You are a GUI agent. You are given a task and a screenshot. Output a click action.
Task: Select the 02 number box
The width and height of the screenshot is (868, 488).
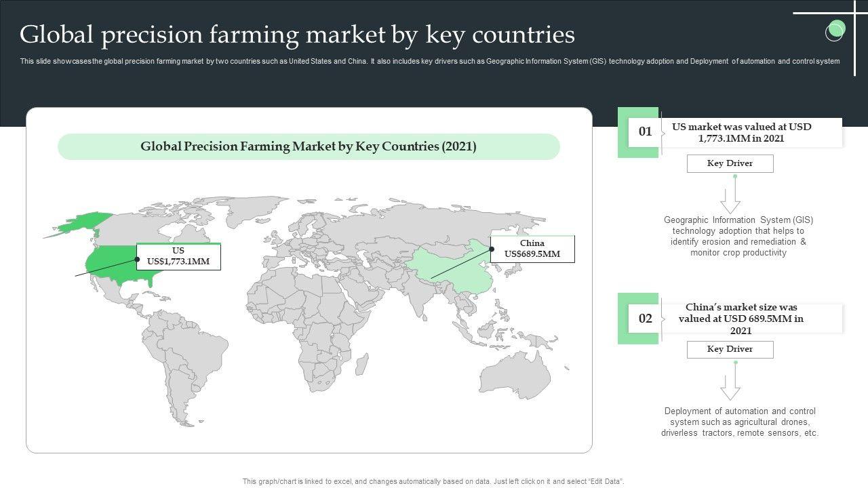point(646,319)
